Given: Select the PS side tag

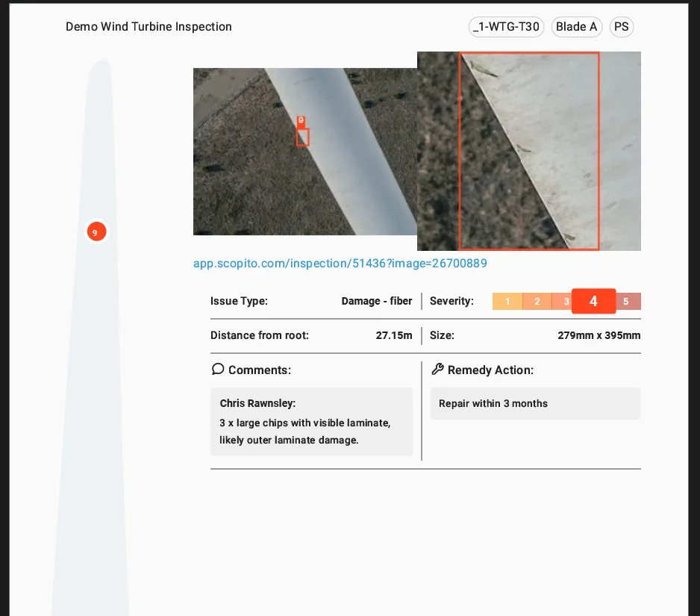Looking at the screenshot, I should [x=622, y=27].
